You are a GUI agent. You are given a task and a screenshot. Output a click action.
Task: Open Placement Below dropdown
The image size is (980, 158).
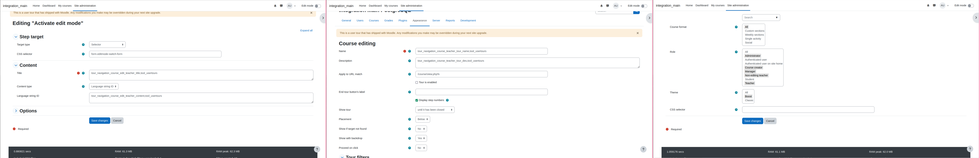click(423, 119)
